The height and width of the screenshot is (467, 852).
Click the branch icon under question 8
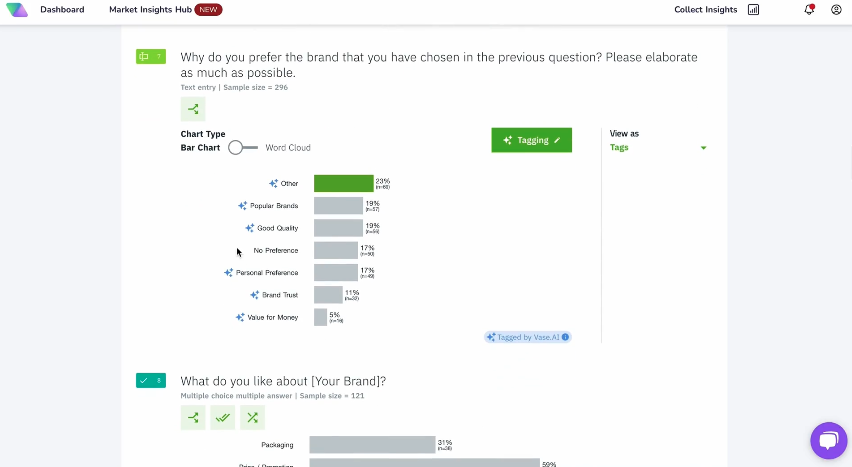193,418
